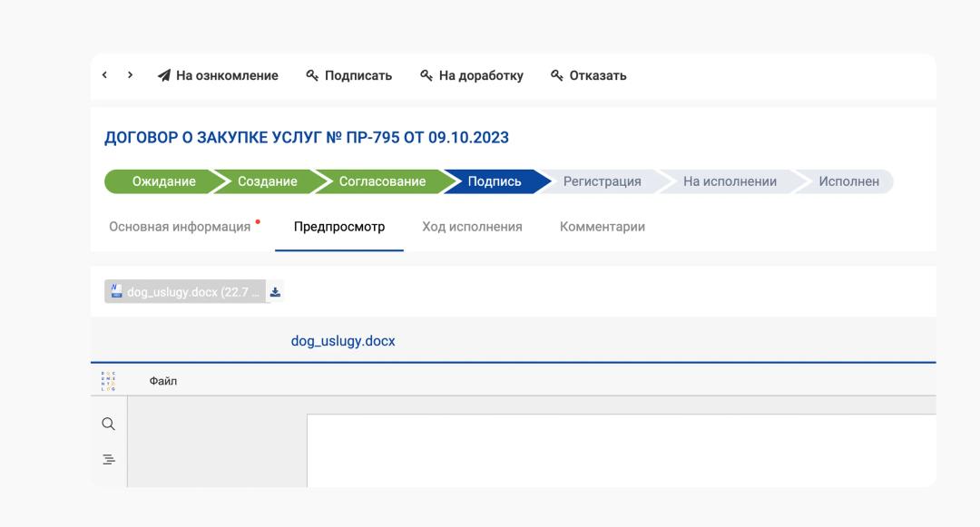Click Подписать to sign the contract
980x527 pixels.
(x=348, y=76)
